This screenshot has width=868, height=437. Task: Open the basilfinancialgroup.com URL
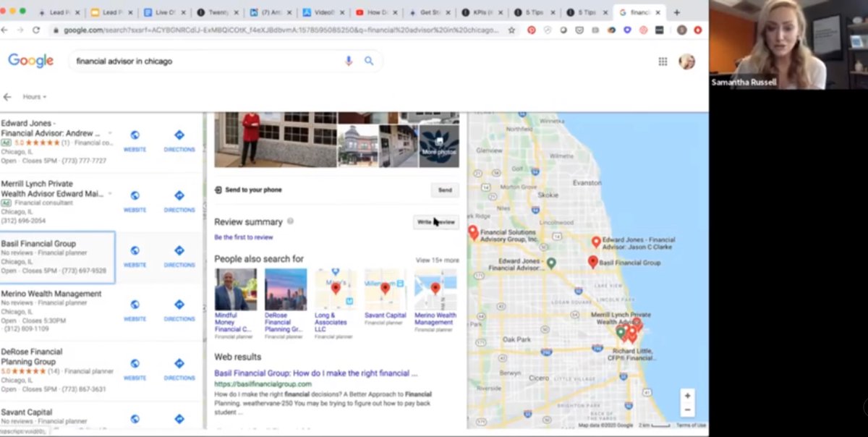point(263,384)
